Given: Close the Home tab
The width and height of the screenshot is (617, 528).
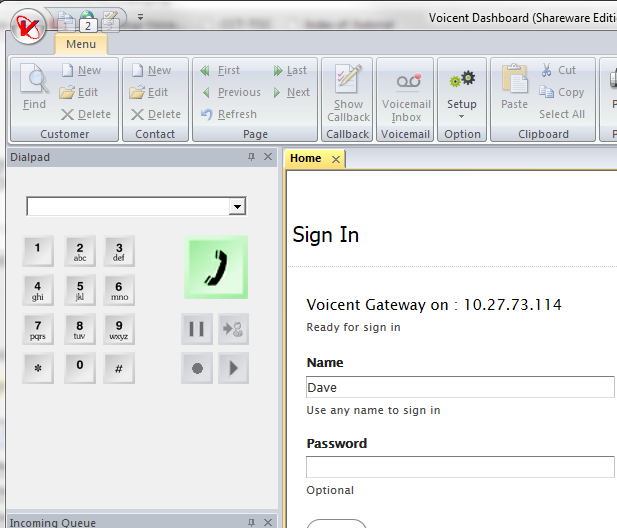Looking at the screenshot, I should tap(335, 159).
